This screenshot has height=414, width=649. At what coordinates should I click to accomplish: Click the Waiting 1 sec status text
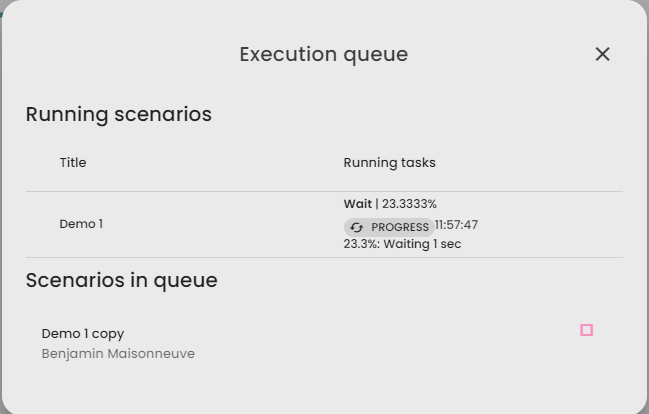tap(422, 244)
